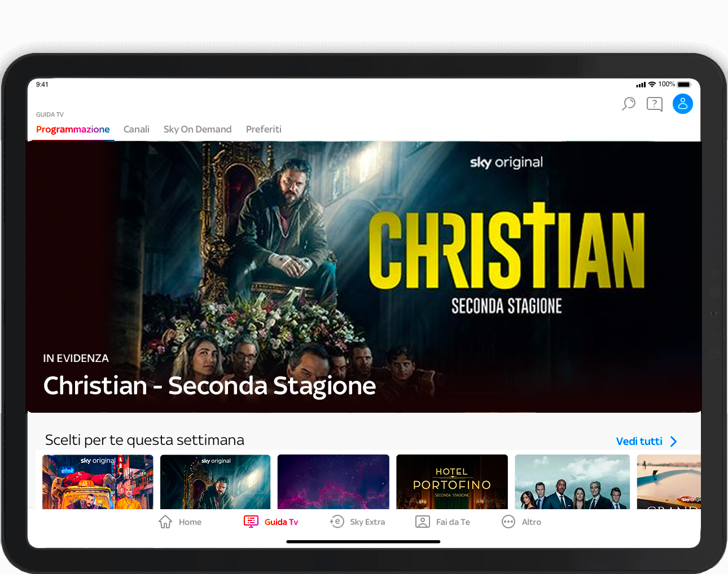The height and width of the screenshot is (574, 728).
Task: Check the Wi-Fi icon in the status bar
Action: [652, 85]
